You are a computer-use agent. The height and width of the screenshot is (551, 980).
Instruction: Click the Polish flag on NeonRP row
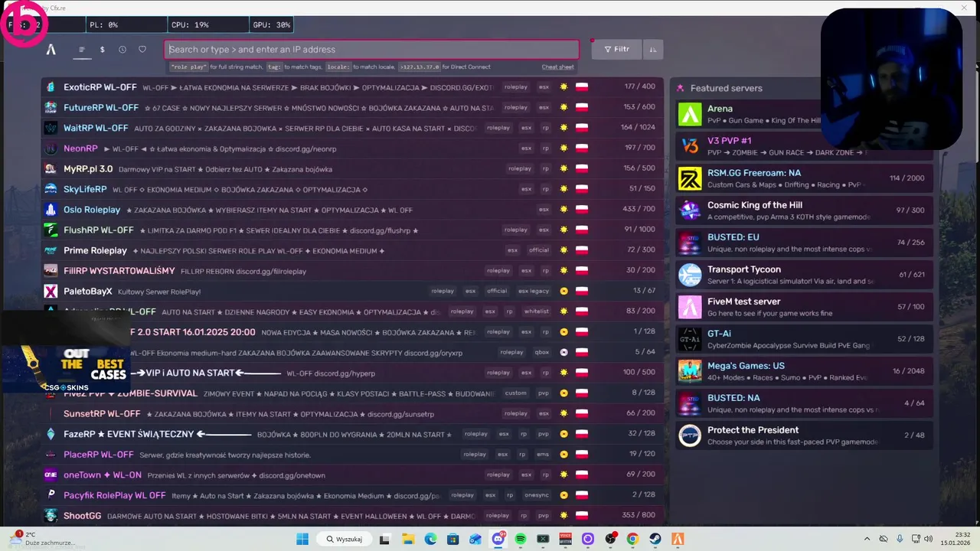coord(582,148)
